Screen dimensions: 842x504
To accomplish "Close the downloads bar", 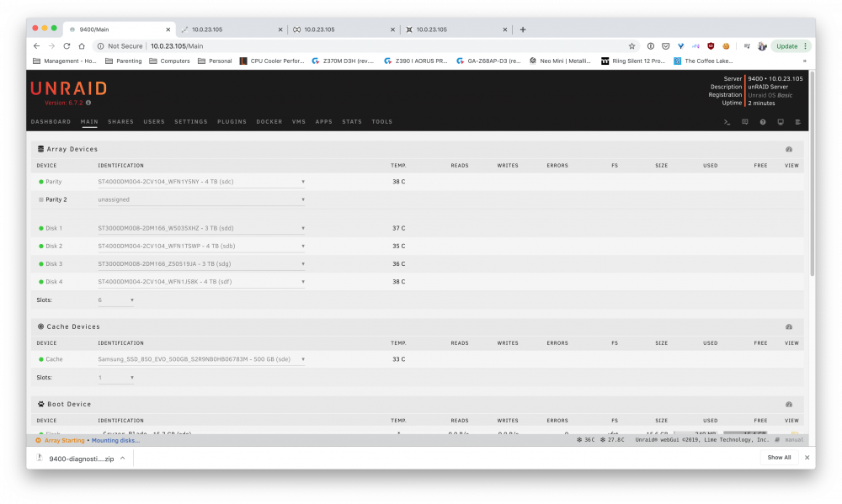I will click(x=807, y=458).
